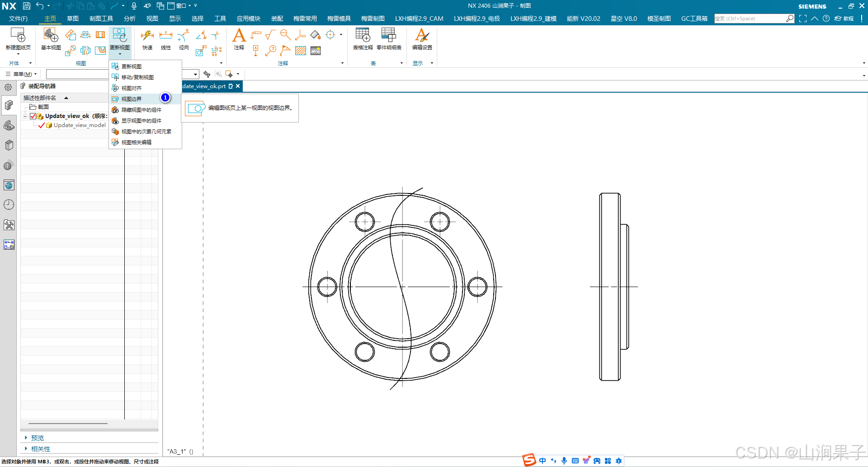The height and width of the screenshot is (467, 868).
Task: Sort by 描述性部件名 column header
Action: coord(40,98)
